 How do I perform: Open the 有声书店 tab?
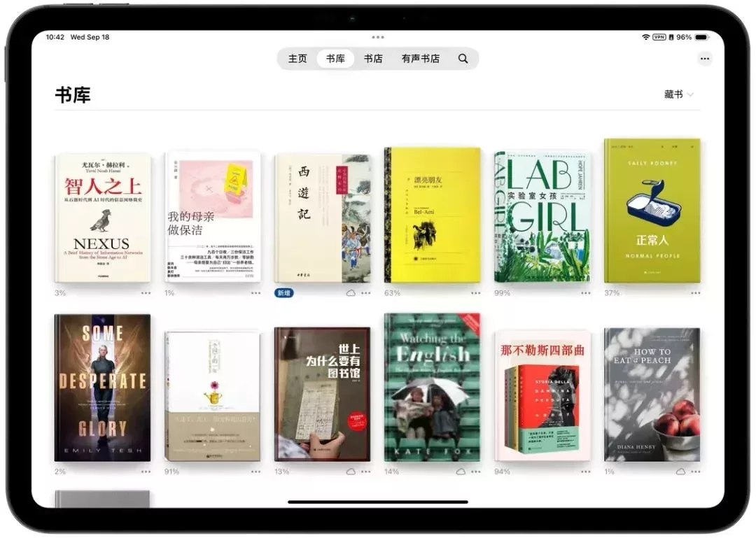[x=421, y=59]
